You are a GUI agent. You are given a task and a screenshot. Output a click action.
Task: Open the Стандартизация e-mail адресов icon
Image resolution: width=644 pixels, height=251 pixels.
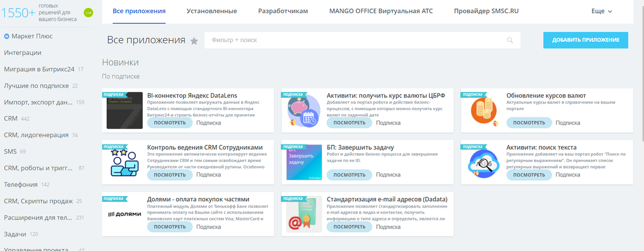click(304, 215)
